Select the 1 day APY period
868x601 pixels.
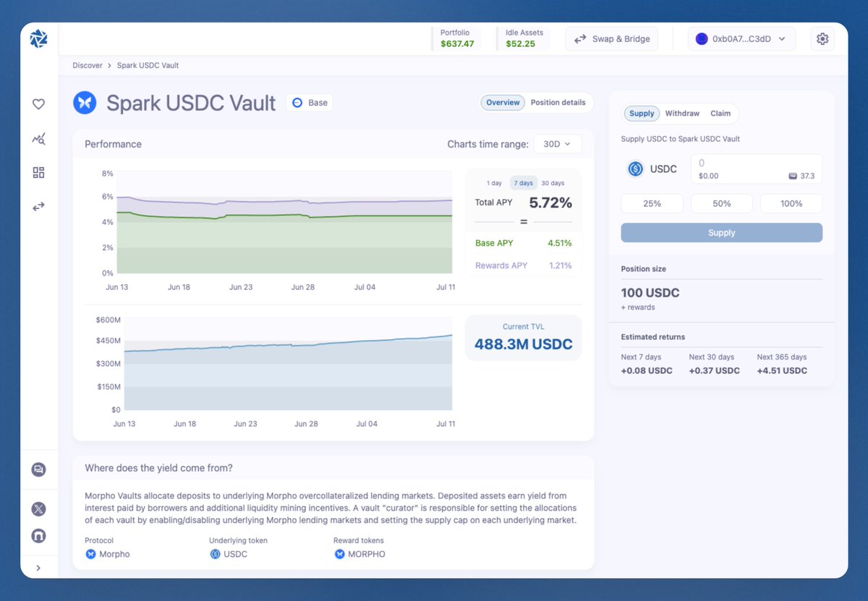494,183
